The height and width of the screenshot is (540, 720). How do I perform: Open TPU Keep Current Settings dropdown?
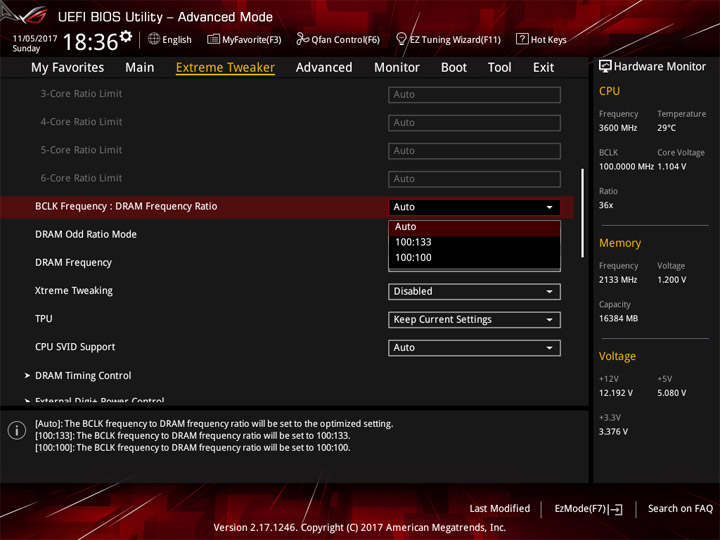click(474, 320)
